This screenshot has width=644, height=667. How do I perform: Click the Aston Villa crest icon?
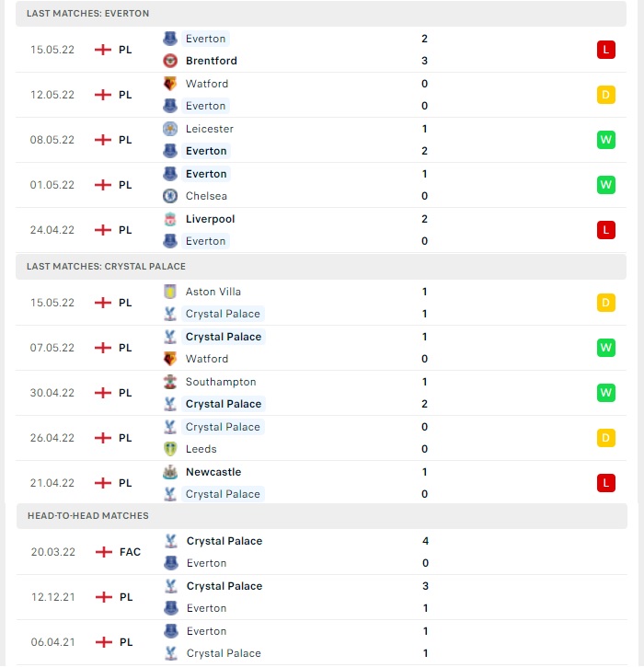(x=170, y=292)
